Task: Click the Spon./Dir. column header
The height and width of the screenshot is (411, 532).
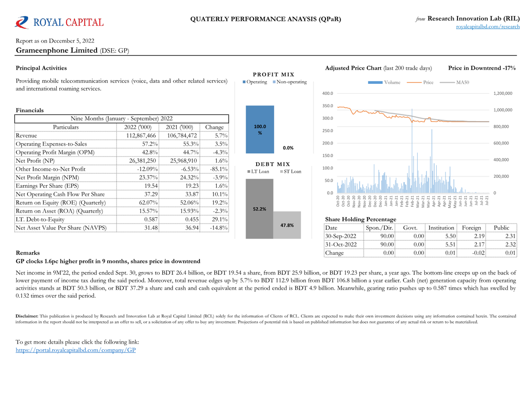Action: (380, 228)
